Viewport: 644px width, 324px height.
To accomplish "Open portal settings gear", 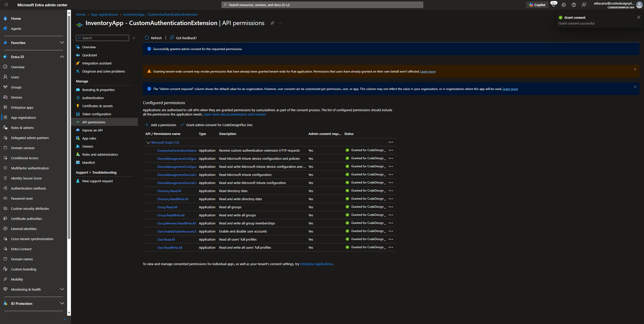I will pyautogui.click(x=564, y=5).
